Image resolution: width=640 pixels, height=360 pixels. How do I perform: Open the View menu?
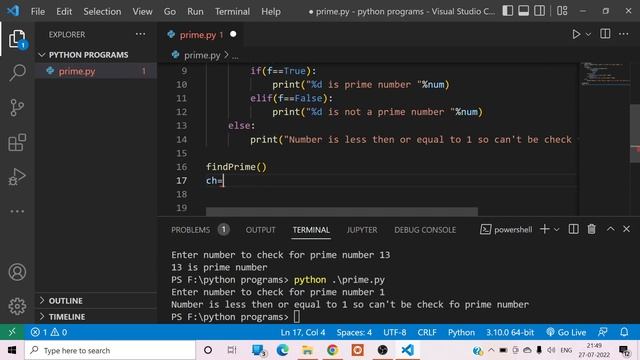click(x=142, y=11)
